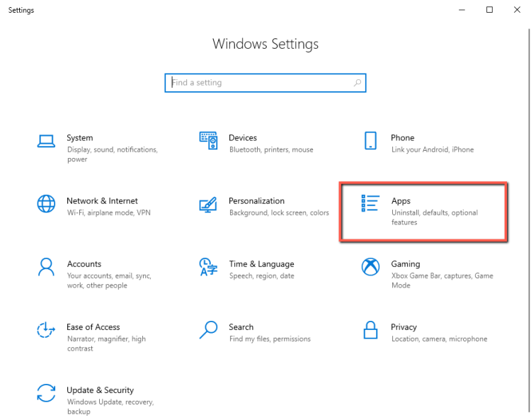Click the Gaming Xbox icon

pyautogui.click(x=370, y=267)
